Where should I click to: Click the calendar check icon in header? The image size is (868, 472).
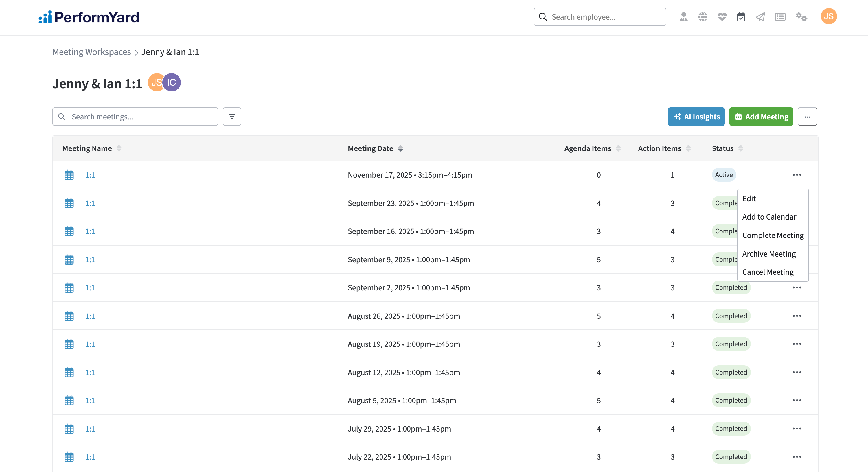click(x=741, y=17)
